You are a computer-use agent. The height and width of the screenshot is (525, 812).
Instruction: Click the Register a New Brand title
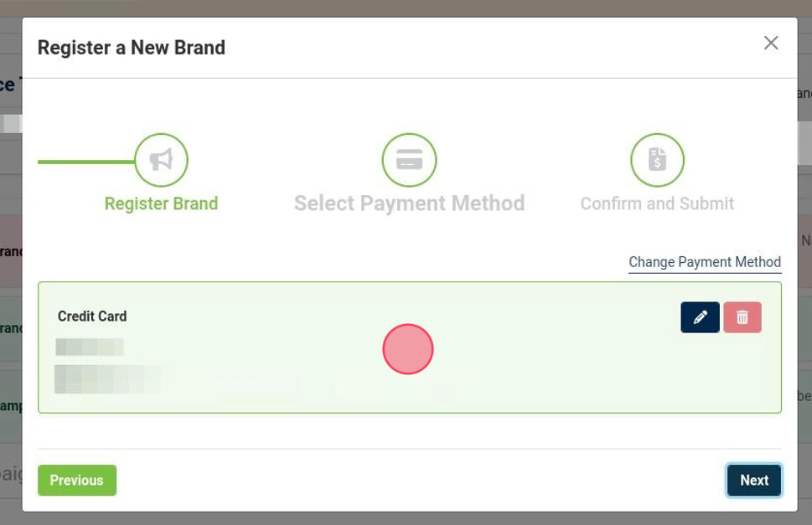coord(132,48)
